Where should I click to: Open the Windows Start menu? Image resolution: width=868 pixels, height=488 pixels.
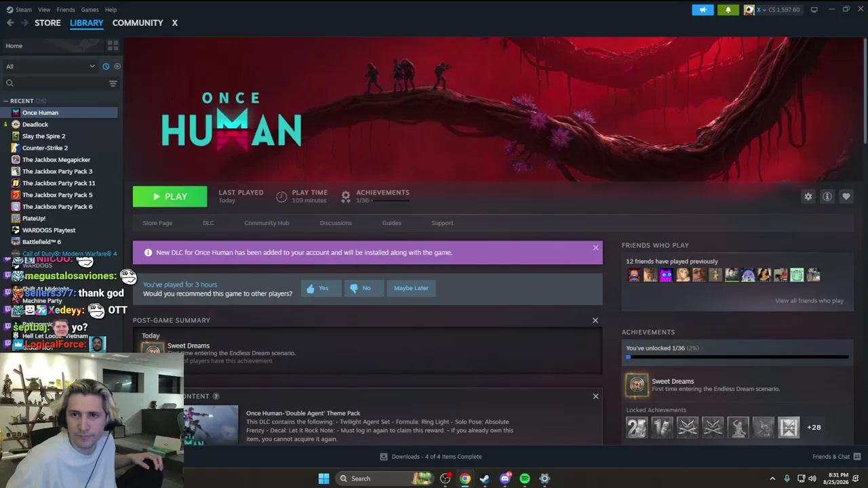coord(323,479)
